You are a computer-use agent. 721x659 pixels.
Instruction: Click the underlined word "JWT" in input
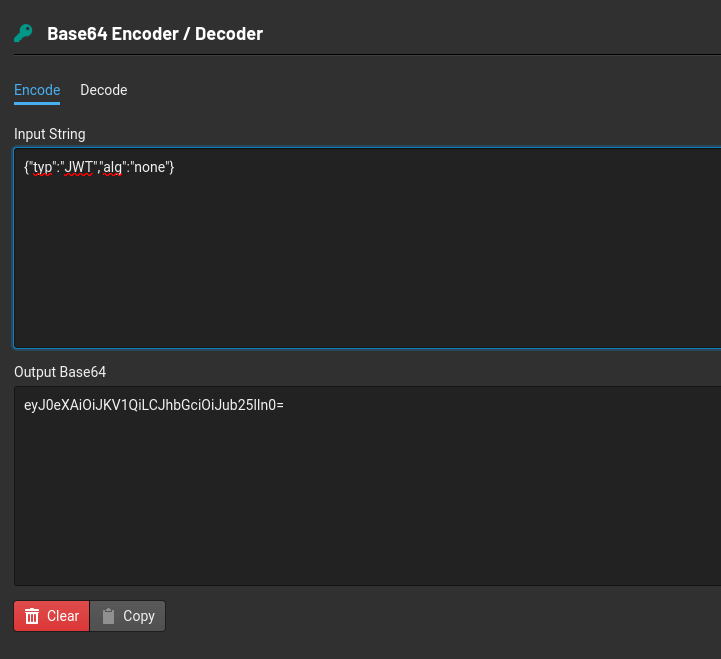point(79,167)
